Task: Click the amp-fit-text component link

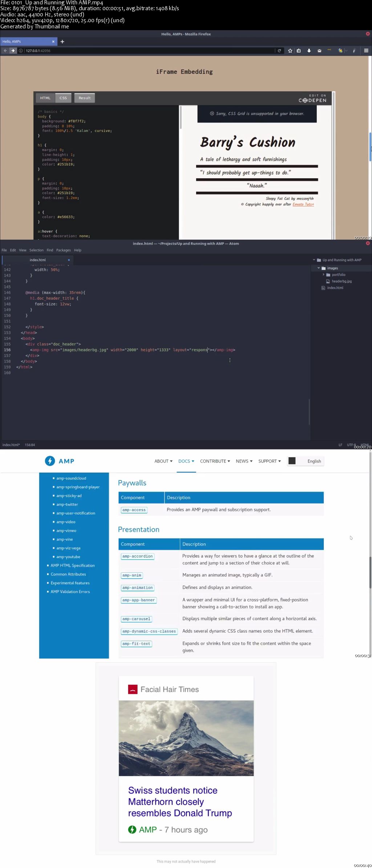Action: click(x=136, y=644)
